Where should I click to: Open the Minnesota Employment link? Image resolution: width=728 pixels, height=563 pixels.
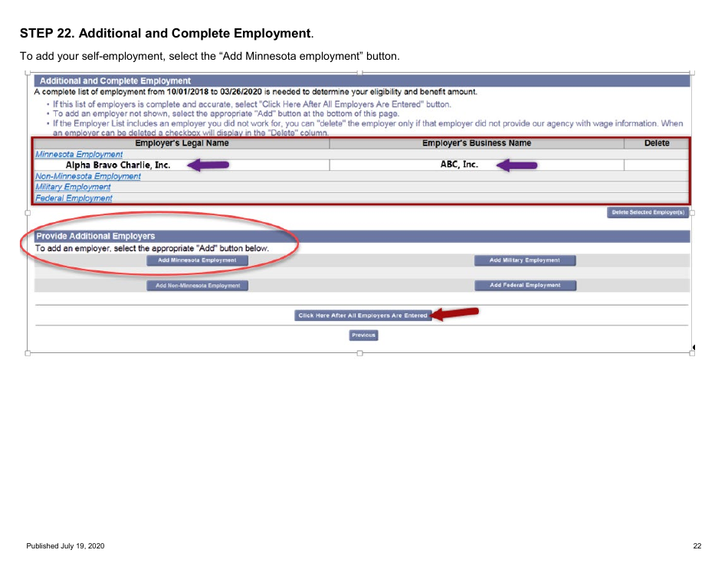[79, 154]
